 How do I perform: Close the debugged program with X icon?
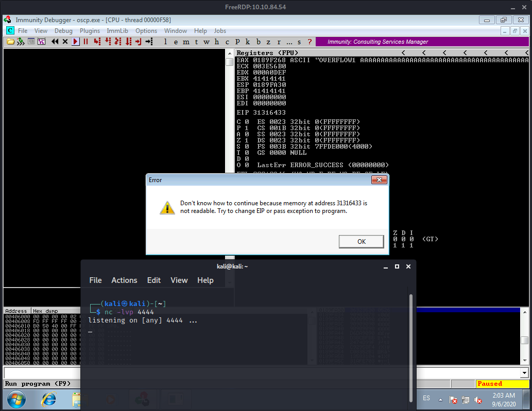[65, 42]
